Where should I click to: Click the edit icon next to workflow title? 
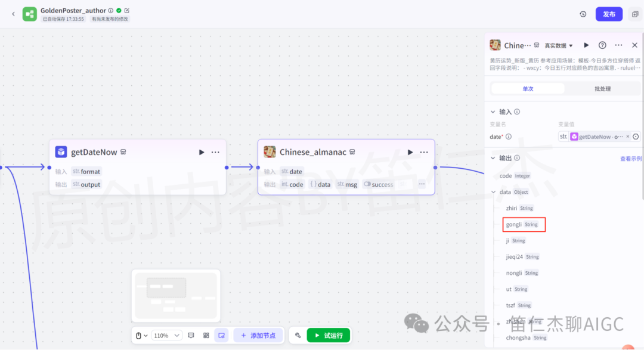[x=127, y=11]
